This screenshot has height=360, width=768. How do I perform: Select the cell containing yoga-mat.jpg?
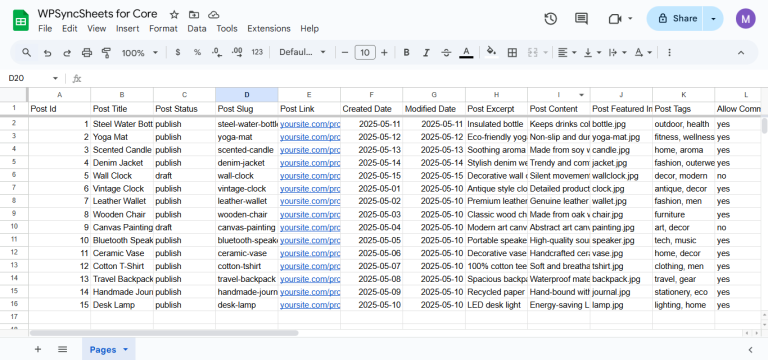(621, 137)
